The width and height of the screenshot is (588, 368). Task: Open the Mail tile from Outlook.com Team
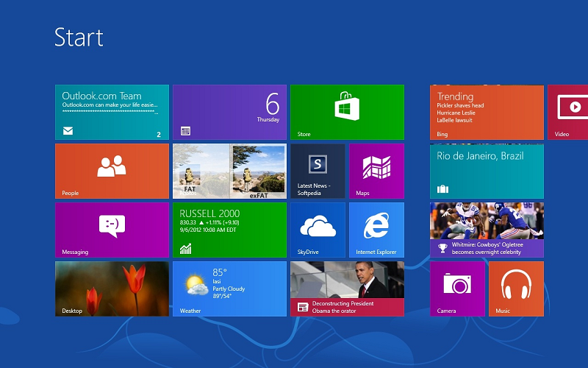pos(112,113)
